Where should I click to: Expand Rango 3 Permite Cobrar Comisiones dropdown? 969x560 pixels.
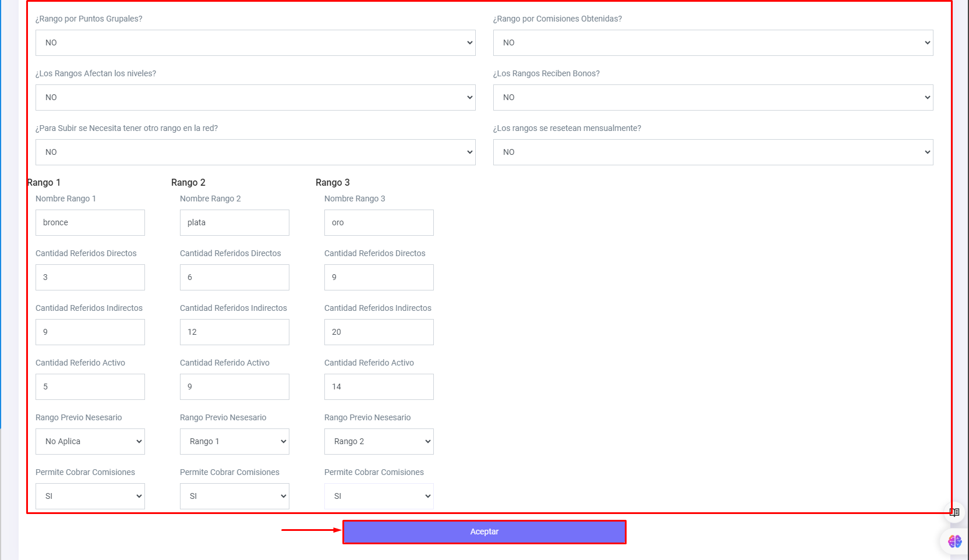(x=379, y=497)
